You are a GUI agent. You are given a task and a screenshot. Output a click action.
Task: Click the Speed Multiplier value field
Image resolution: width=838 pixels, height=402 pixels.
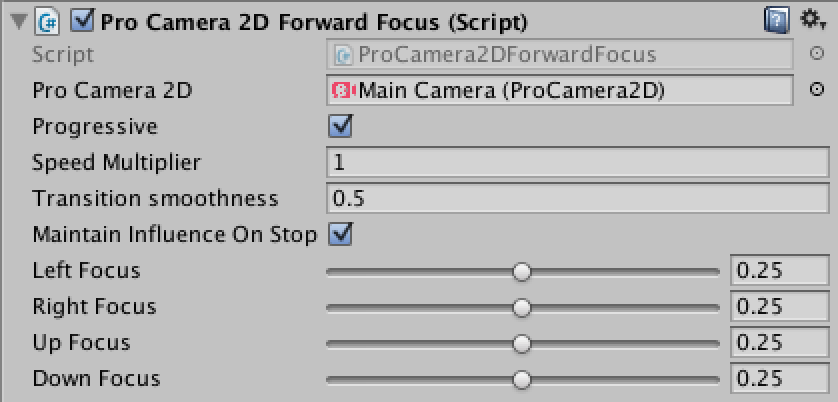point(577,162)
